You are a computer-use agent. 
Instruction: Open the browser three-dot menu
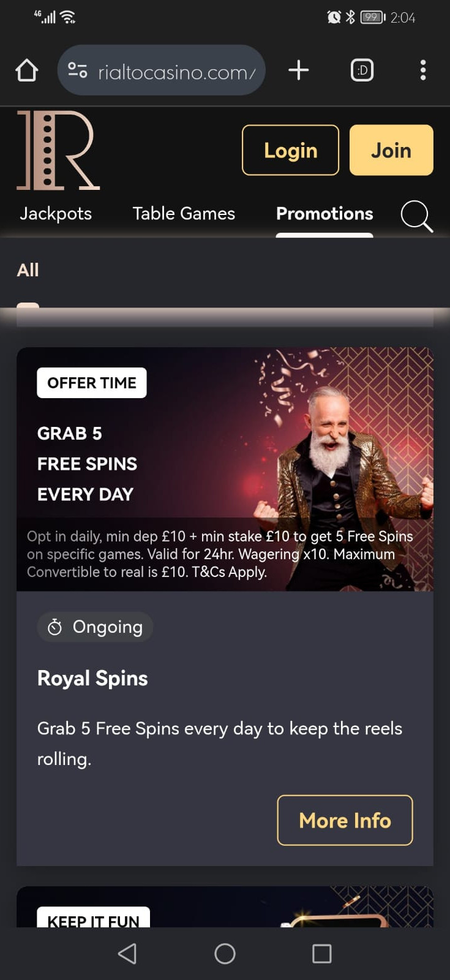click(x=423, y=70)
